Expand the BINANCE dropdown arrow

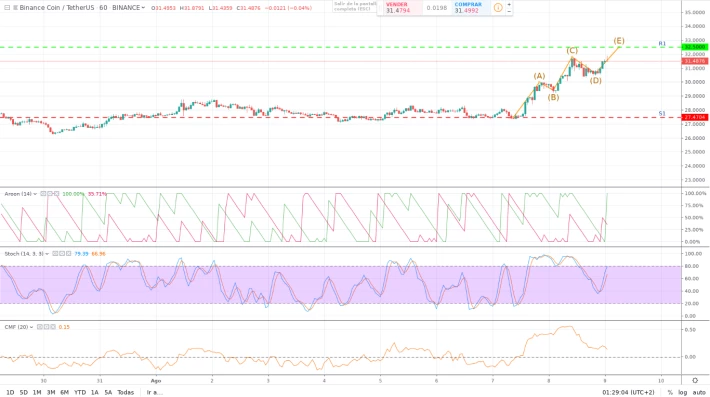tap(144, 8)
